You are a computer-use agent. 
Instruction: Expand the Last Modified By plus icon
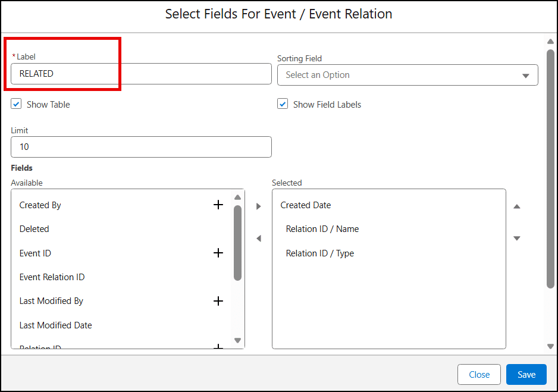click(218, 301)
